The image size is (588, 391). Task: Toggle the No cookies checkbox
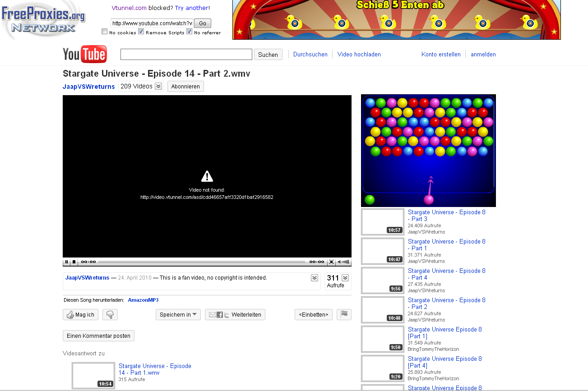click(105, 32)
